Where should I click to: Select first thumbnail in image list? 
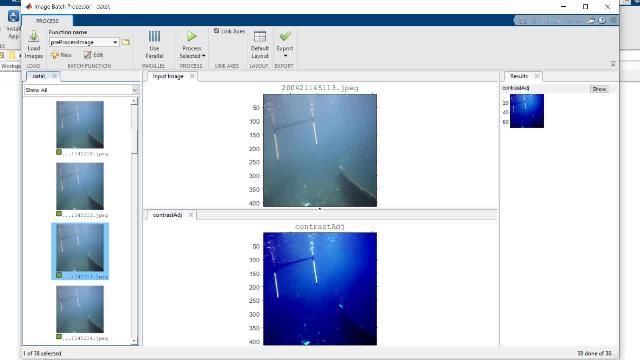coord(80,124)
